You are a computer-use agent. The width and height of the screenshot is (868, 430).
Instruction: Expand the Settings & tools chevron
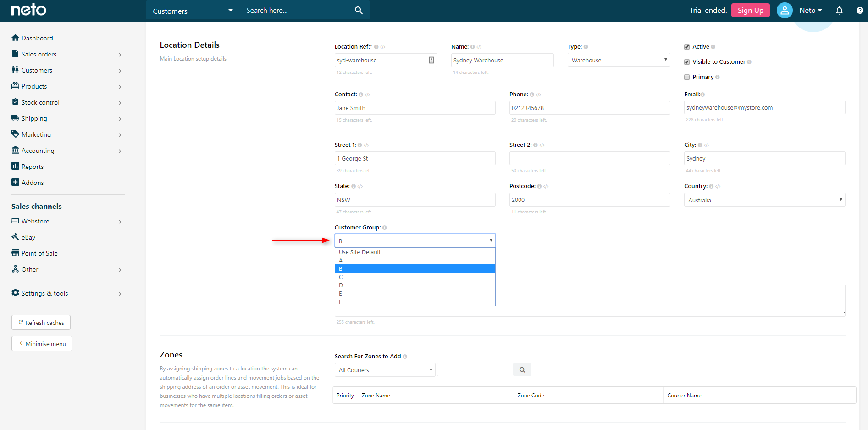[120, 294]
